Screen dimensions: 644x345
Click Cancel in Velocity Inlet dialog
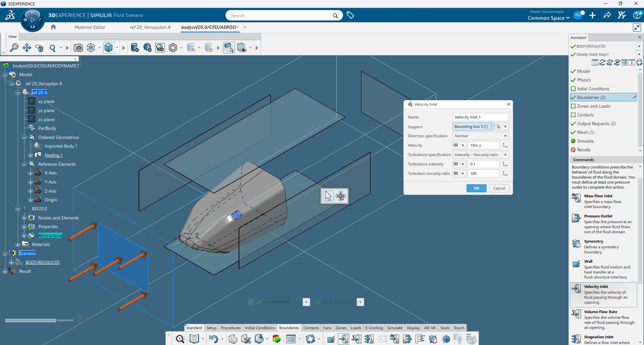pyautogui.click(x=499, y=188)
